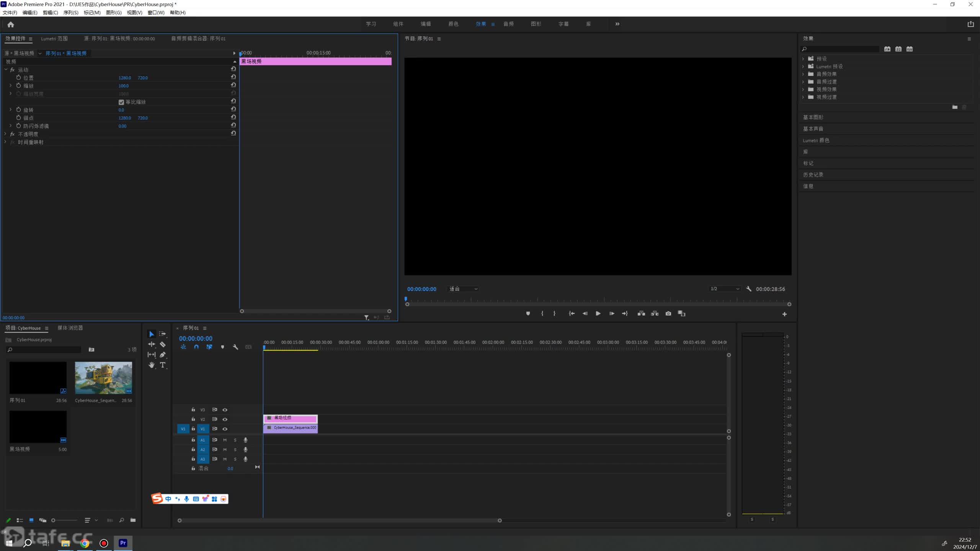Image resolution: width=980 pixels, height=551 pixels.
Task: Click the Home icon
Action: [x=11, y=24]
